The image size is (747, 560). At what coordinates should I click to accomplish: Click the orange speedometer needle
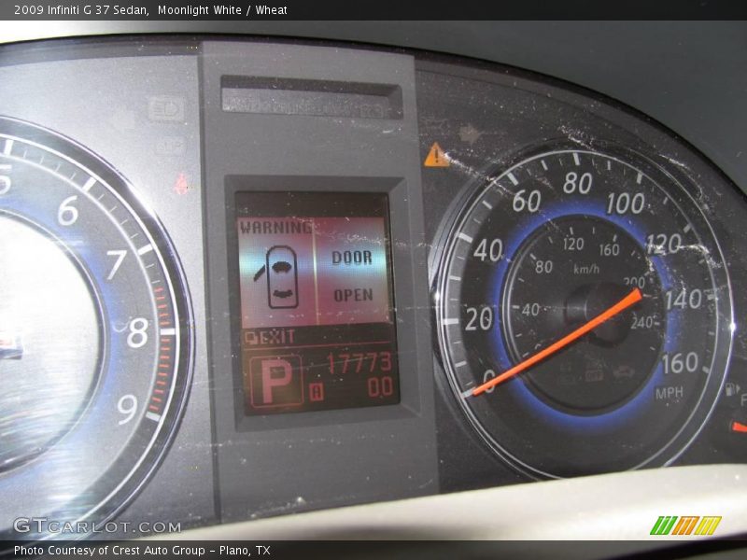557,342
